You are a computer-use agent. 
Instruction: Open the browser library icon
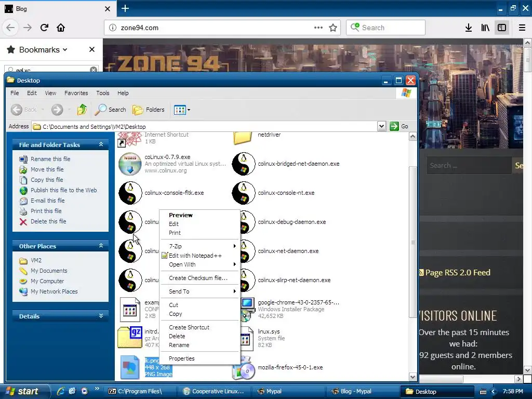485,28
